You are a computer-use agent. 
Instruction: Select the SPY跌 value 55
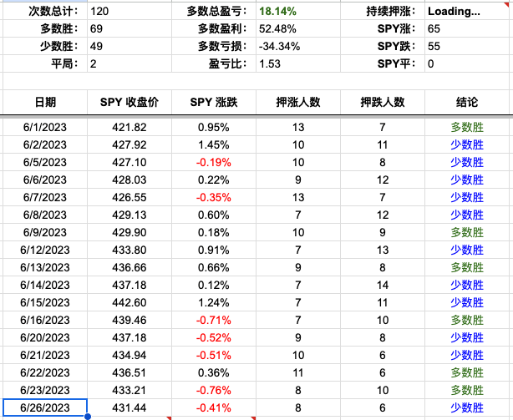point(469,47)
